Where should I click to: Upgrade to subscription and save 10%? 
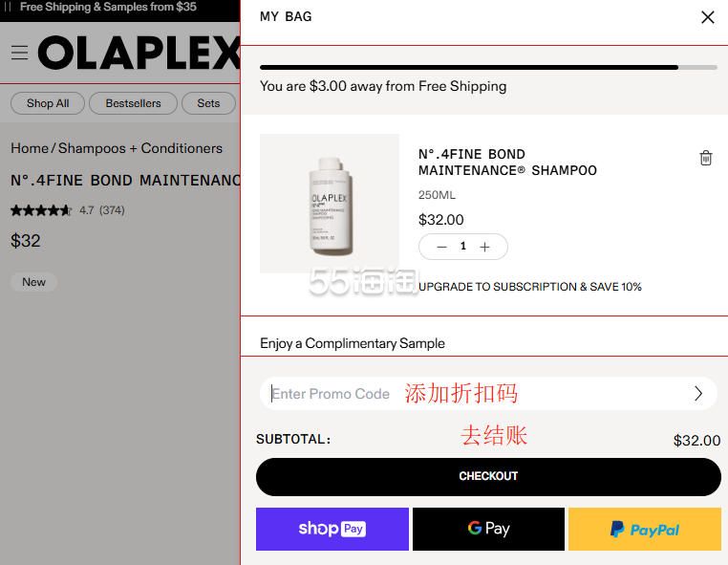(x=529, y=287)
